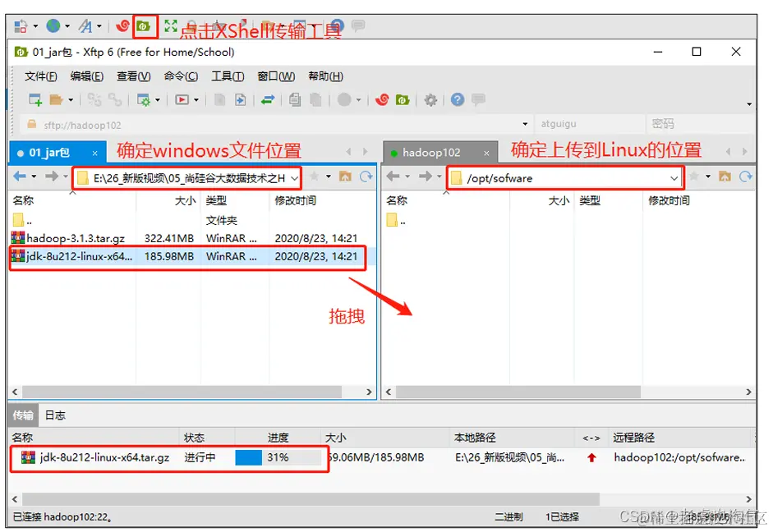Image resolution: width=773 pixels, height=532 pixels.
Task: Click the New Session icon in Xftp toolbar
Action: (x=35, y=100)
